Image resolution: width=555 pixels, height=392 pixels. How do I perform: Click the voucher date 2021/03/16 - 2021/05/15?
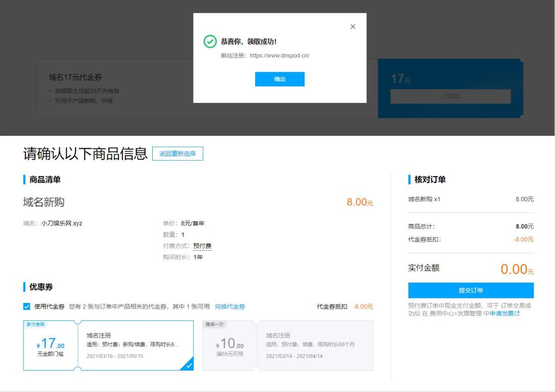[x=115, y=356]
